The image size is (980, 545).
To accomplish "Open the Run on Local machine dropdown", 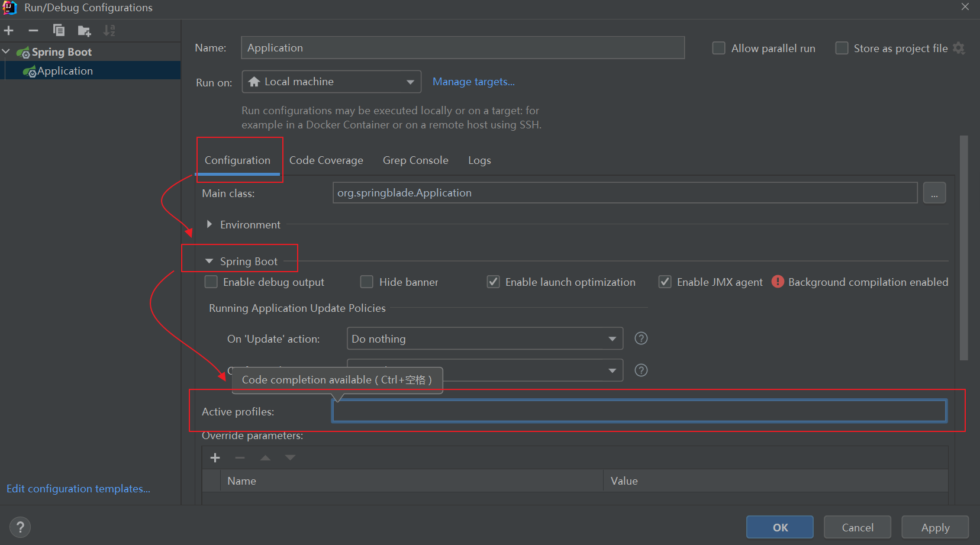I will coord(331,82).
